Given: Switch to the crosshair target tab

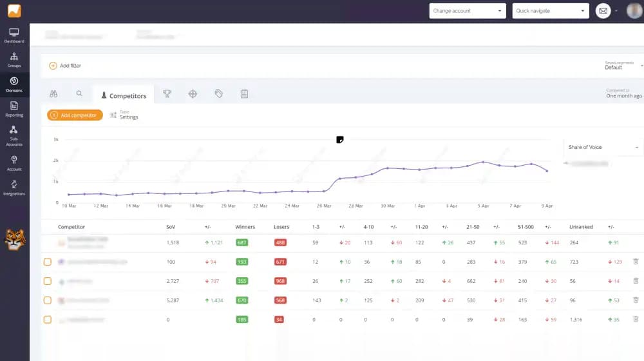Looking at the screenshot, I should click(x=193, y=93).
